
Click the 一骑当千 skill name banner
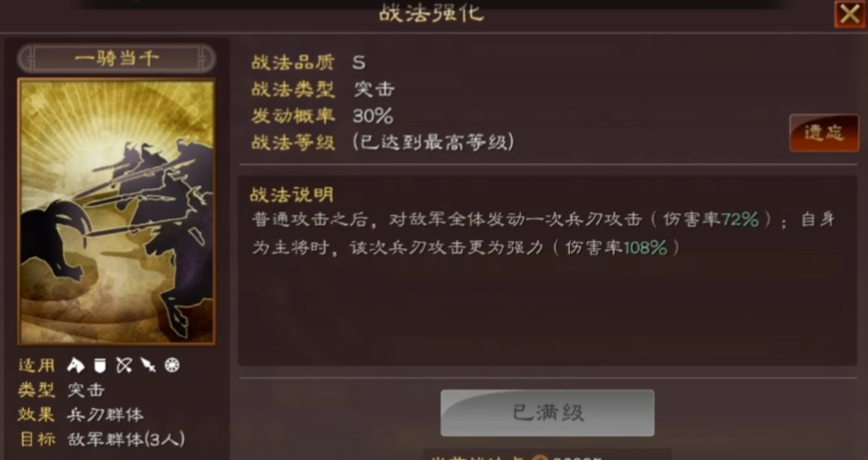pos(117,59)
